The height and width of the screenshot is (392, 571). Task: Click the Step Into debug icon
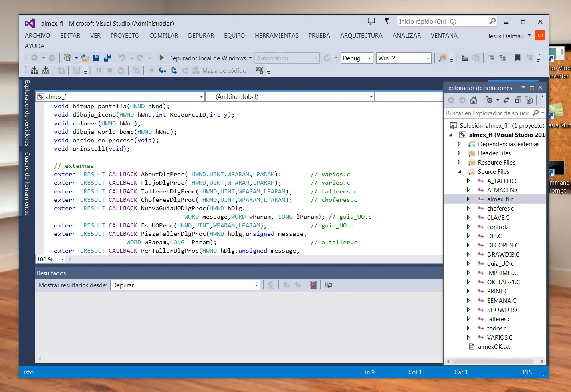click(162, 70)
